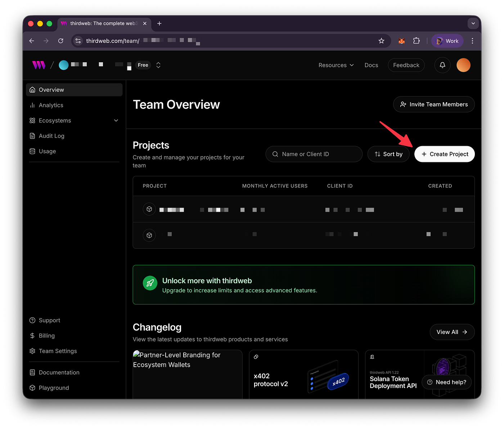Open Playground in sidebar
This screenshot has width=504, height=429.
tap(74, 388)
